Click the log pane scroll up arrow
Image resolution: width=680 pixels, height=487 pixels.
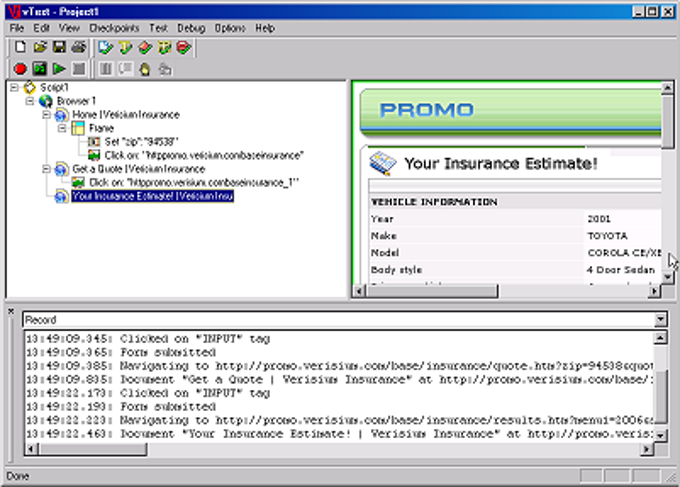pos(660,337)
